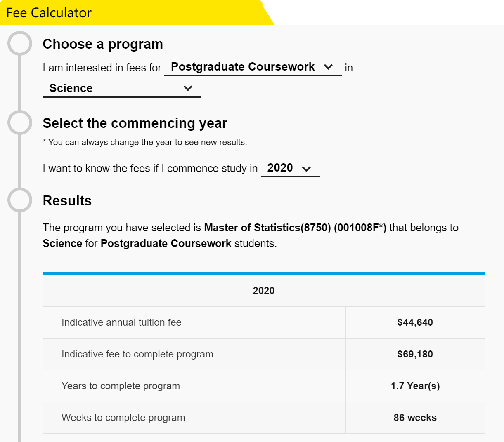Click the Select the commencing year step circle
The height and width of the screenshot is (442, 504).
pyautogui.click(x=20, y=122)
